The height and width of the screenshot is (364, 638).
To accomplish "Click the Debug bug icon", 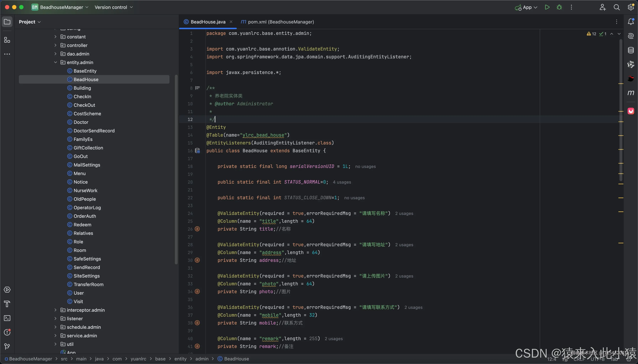I will click(x=559, y=7).
